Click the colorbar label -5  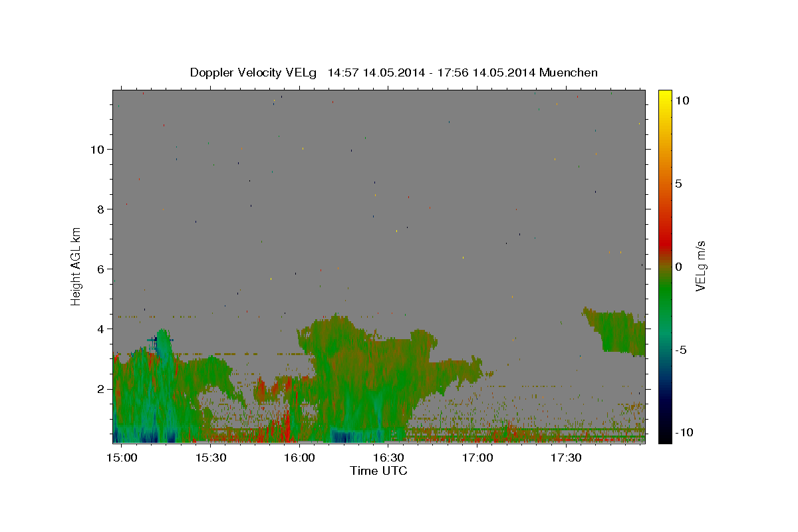tap(681, 350)
